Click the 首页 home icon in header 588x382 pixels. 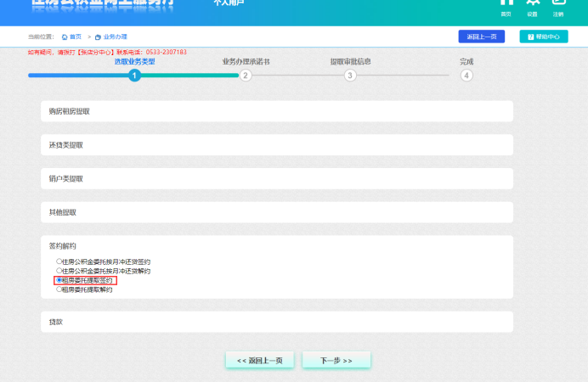coord(506,3)
